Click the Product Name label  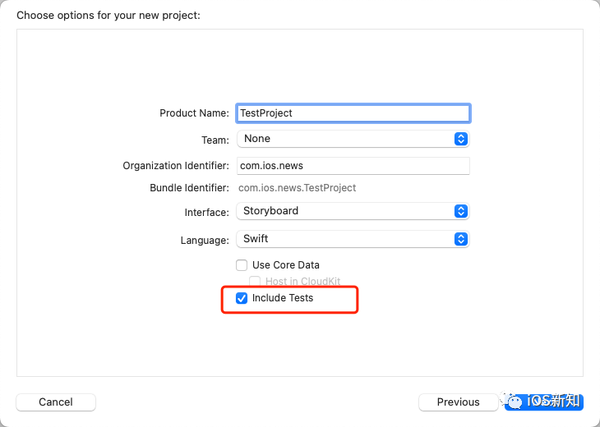pos(194,113)
